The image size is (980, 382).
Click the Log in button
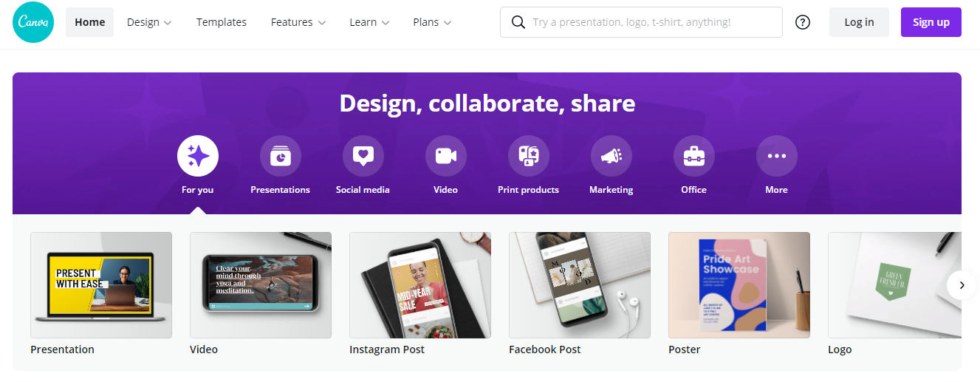tap(859, 22)
